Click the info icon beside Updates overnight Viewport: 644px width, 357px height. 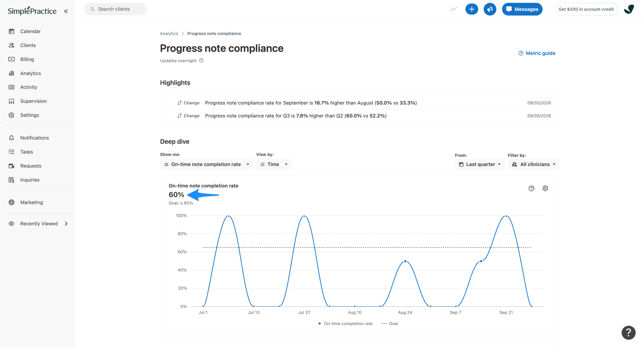[x=201, y=60]
